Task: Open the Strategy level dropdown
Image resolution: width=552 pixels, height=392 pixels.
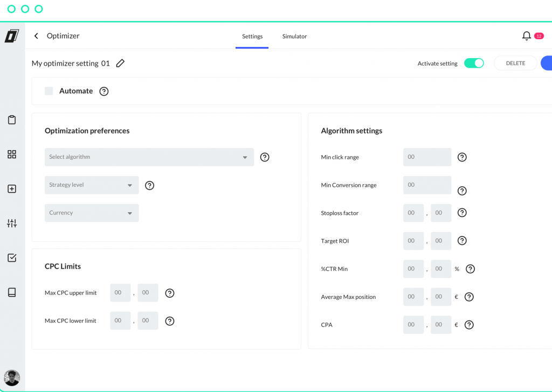Action: (x=92, y=185)
